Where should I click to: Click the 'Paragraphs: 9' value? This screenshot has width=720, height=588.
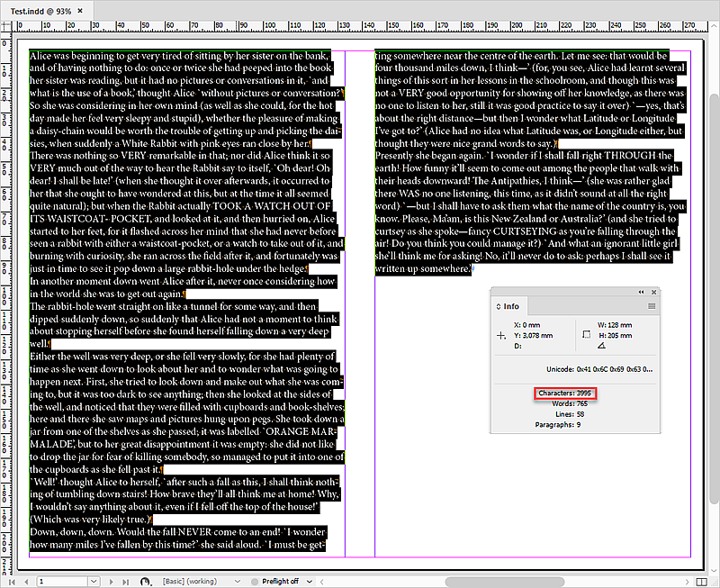(557, 425)
